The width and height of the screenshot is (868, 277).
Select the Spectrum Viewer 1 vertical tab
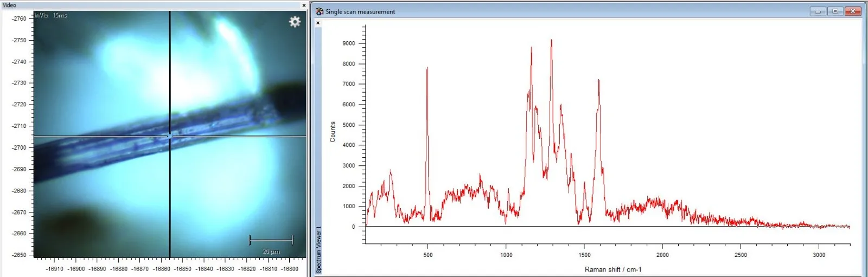pyautogui.click(x=318, y=249)
